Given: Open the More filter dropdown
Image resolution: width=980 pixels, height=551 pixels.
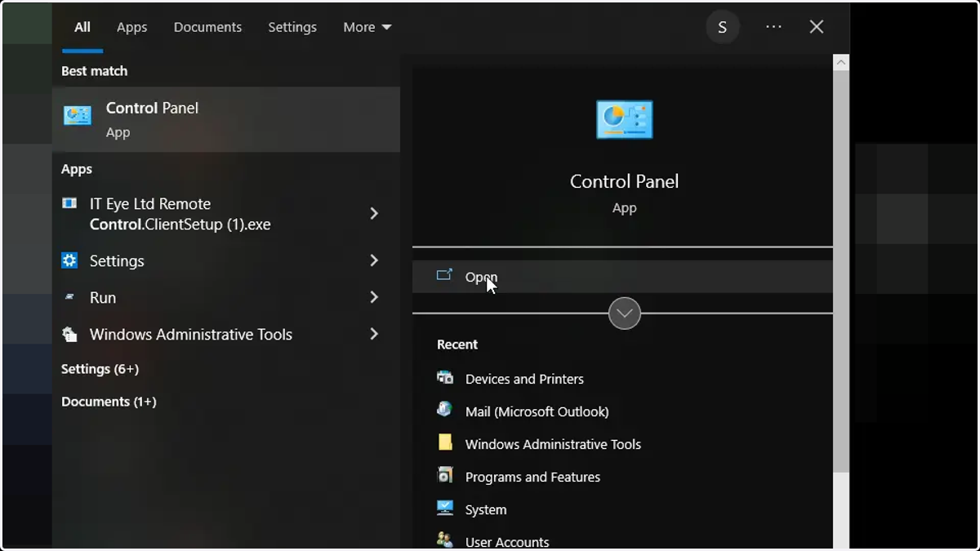Looking at the screenshot, I should (x=367, y=27).
